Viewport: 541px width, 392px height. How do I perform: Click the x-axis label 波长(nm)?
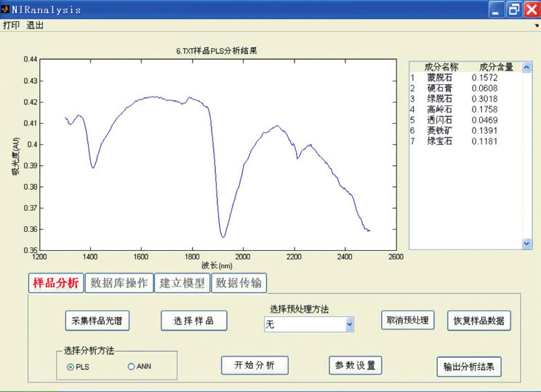pos(217,265)
